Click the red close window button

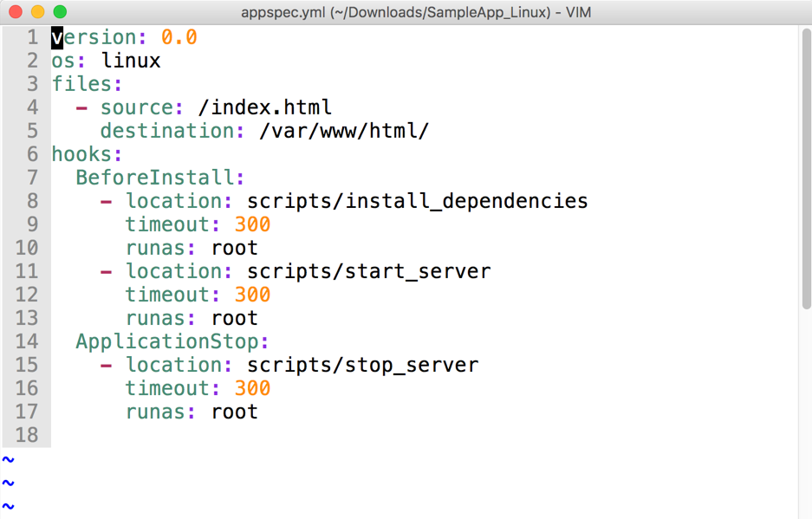coord(16,12)
